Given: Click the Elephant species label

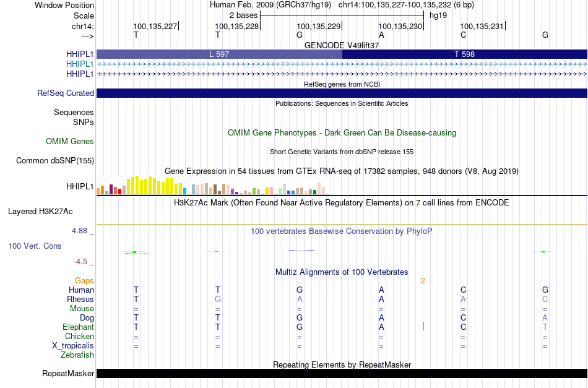Looking at the screenshot, I should click(x=79, y=327).
